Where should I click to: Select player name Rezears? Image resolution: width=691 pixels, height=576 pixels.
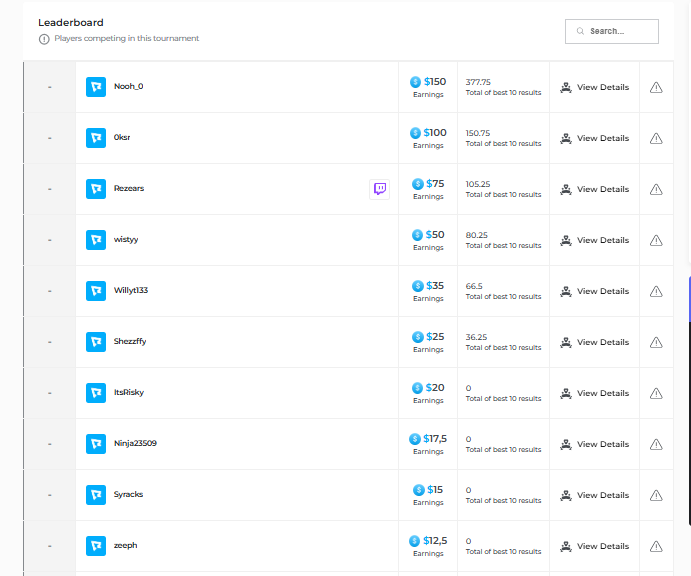(x=129, y=188)
